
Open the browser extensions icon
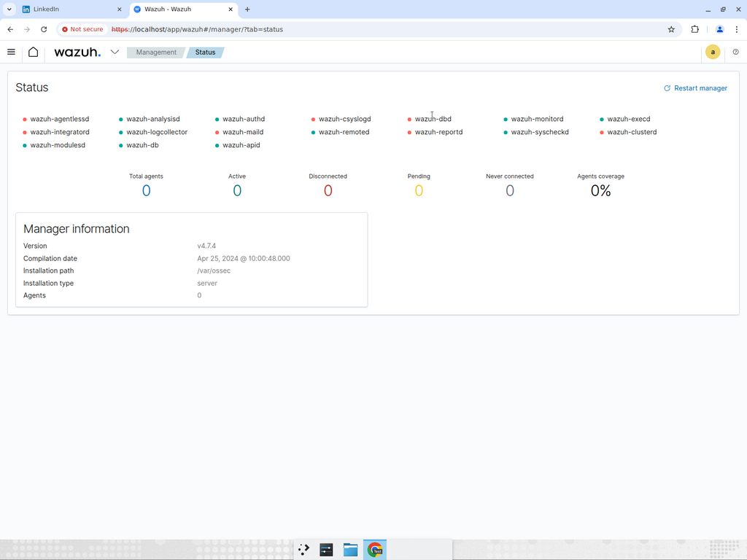pyautogui.click(x=695, y=29)
